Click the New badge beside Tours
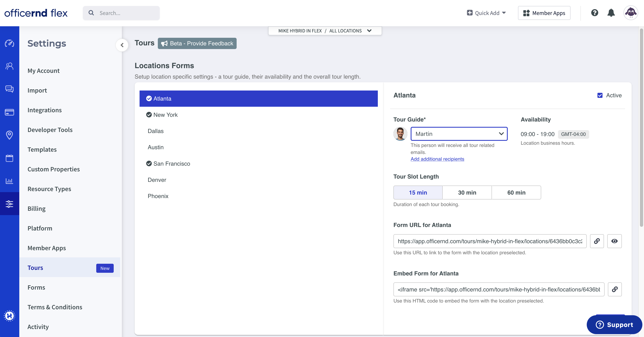Viewport: 644px width, 337px height. tap(105, 268)
